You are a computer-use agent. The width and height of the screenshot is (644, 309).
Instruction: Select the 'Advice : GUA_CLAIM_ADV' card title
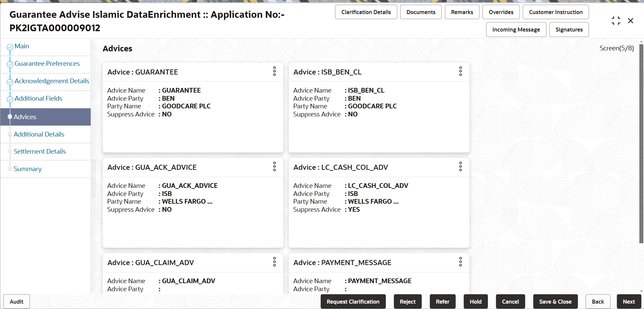point(151,263)
